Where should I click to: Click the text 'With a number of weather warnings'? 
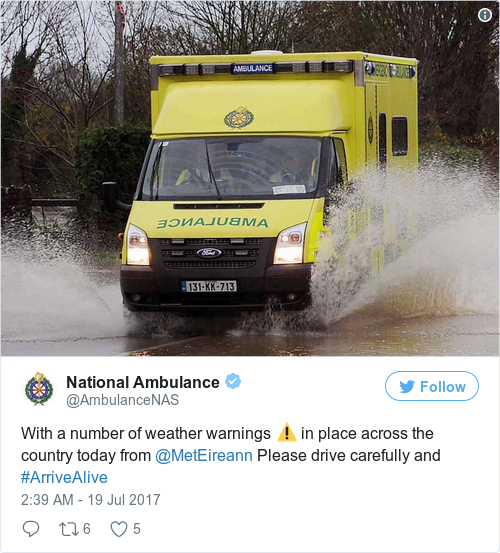pos(146,433)
